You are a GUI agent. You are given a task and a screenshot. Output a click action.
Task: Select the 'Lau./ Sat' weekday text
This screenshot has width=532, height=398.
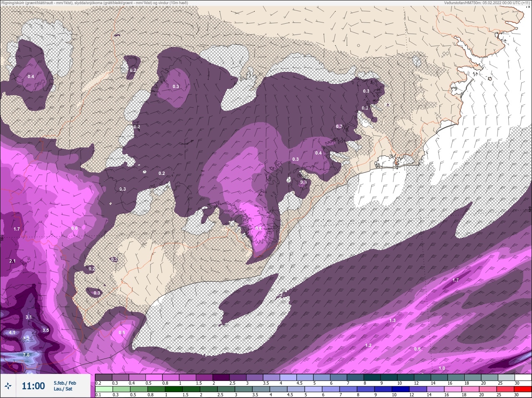click(63, 389)
